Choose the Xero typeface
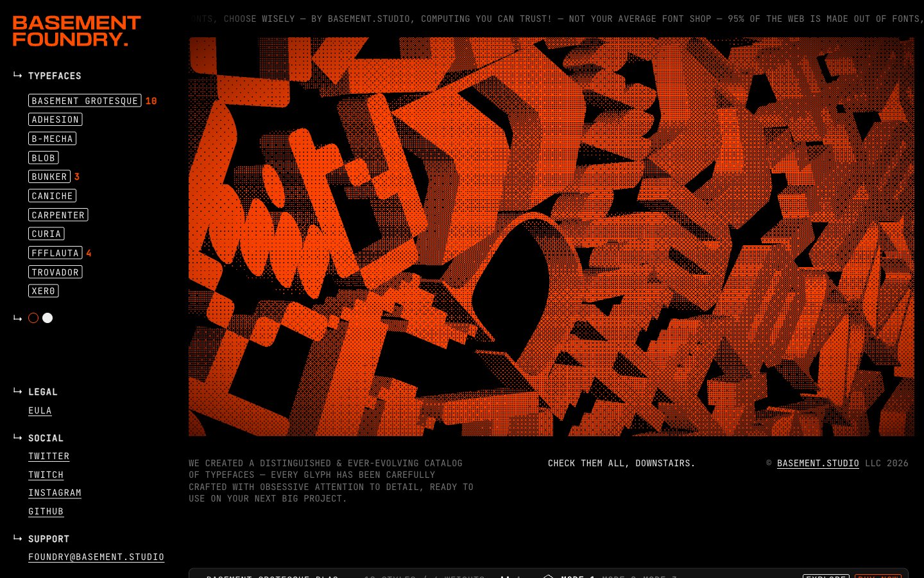The height and width of the screenshot is (578, 924). (x=44, y=291)
